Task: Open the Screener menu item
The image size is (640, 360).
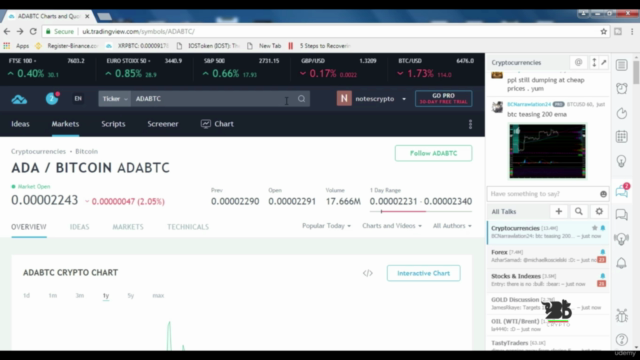Action: click(x=163, y=124)
